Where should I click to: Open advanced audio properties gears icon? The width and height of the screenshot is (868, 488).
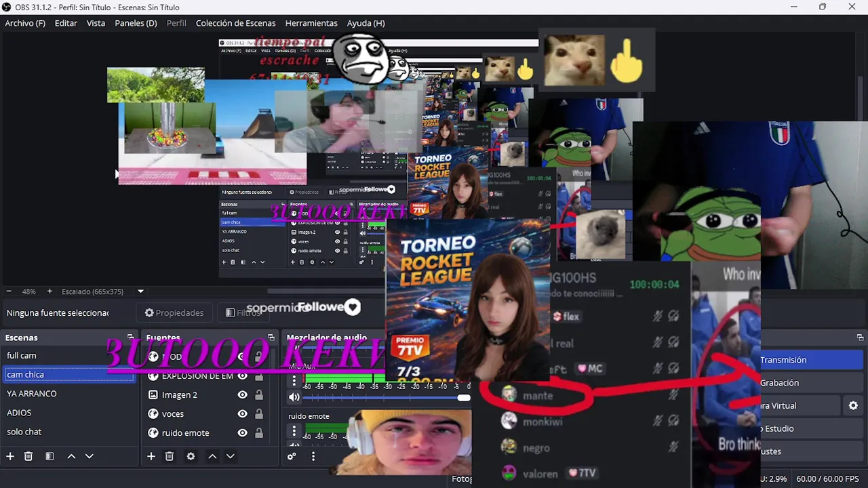[x=292, y=456]
